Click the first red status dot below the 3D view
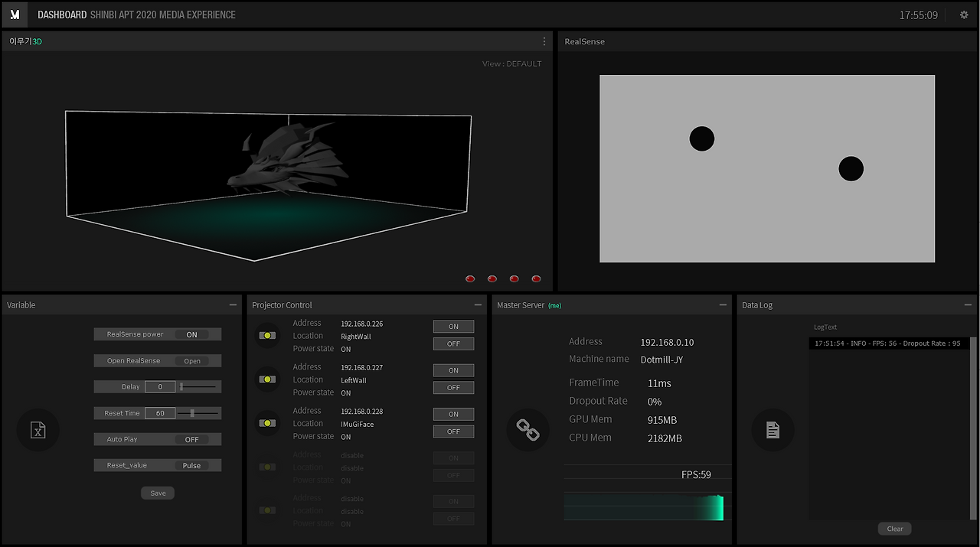 tap(470, 278)
